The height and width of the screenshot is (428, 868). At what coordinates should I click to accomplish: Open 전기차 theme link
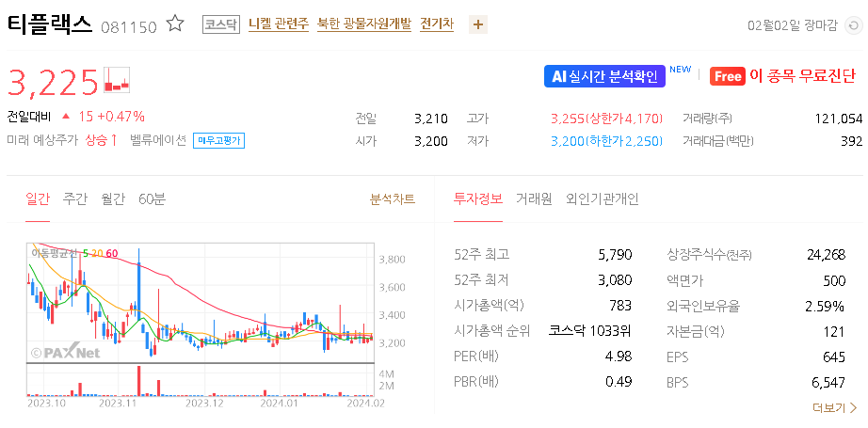click(437, 24)
